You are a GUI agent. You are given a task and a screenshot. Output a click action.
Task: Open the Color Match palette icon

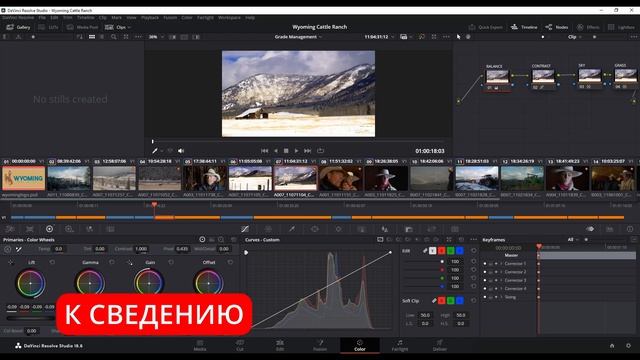click(x=30, y=229)
